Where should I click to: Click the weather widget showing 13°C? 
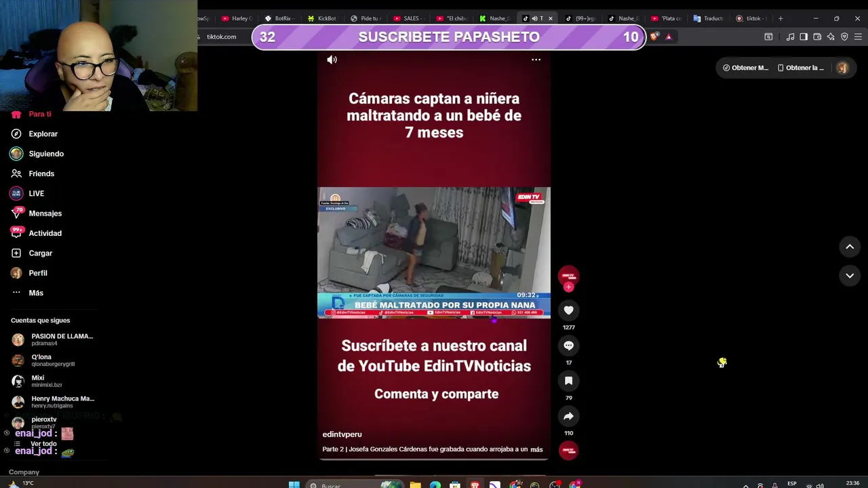click(x=20, y=483)
